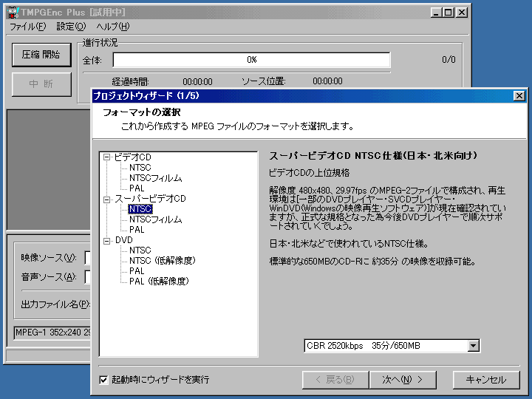Click the フォーマットの選択 heading
532x399 pixels.
pos(141,112)
